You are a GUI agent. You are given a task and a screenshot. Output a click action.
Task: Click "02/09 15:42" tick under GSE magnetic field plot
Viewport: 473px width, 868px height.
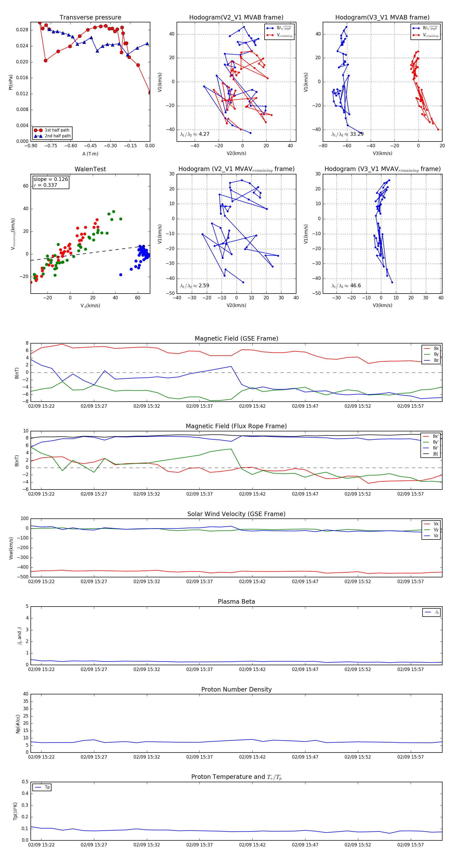(x=252, y=406)
